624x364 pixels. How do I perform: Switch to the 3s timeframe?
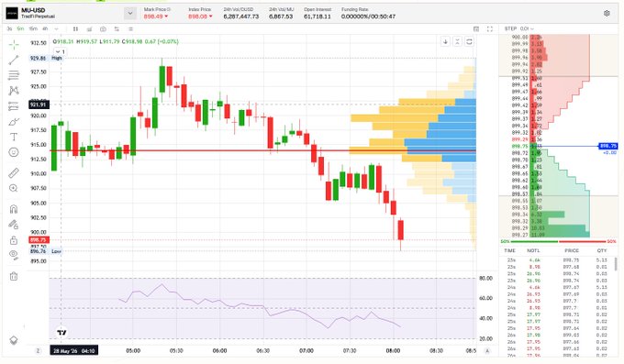[x=9, y=28]
